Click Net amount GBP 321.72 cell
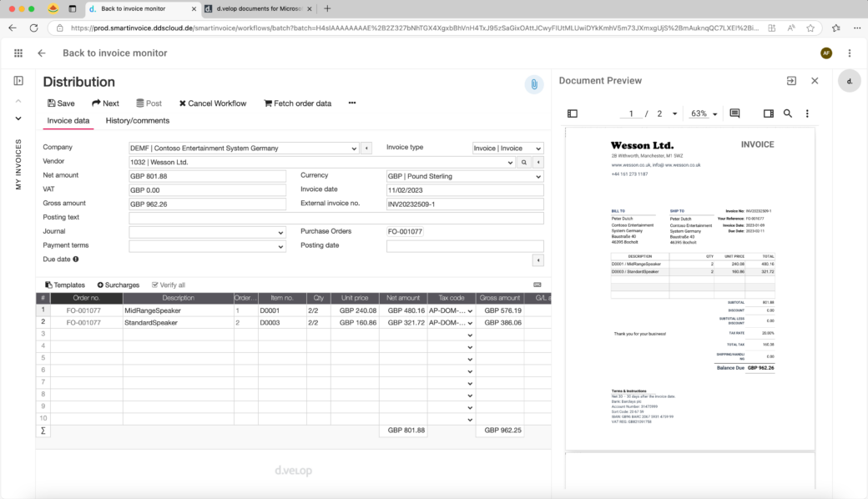The width and height of the screenshot is (868, 499). 403,323
